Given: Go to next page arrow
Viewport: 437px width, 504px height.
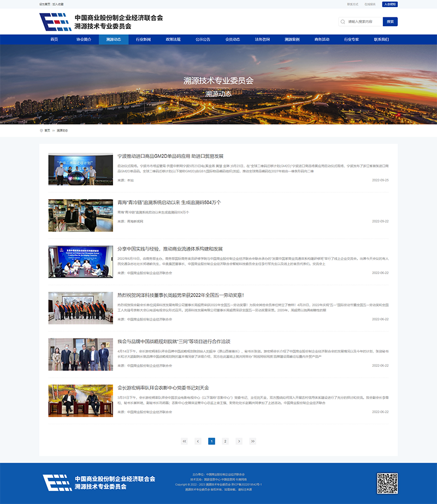Looking at the screenshot, I should click(239, 441).
